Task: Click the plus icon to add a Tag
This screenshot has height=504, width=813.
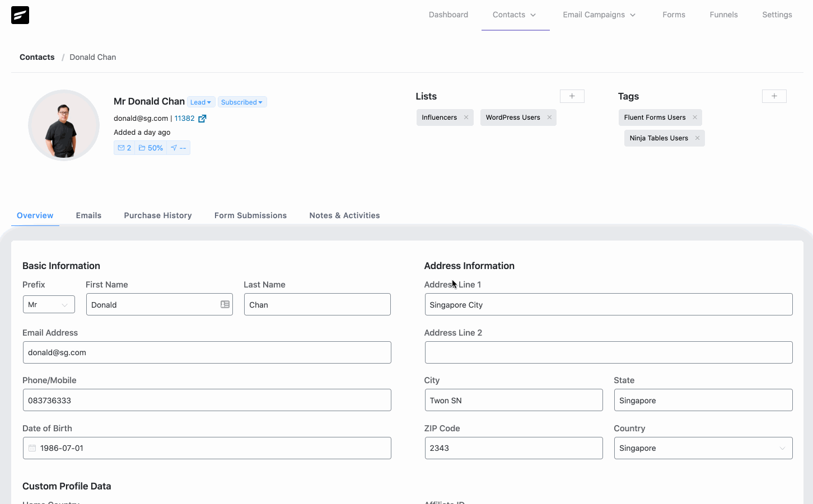Action: click(774, 96)
